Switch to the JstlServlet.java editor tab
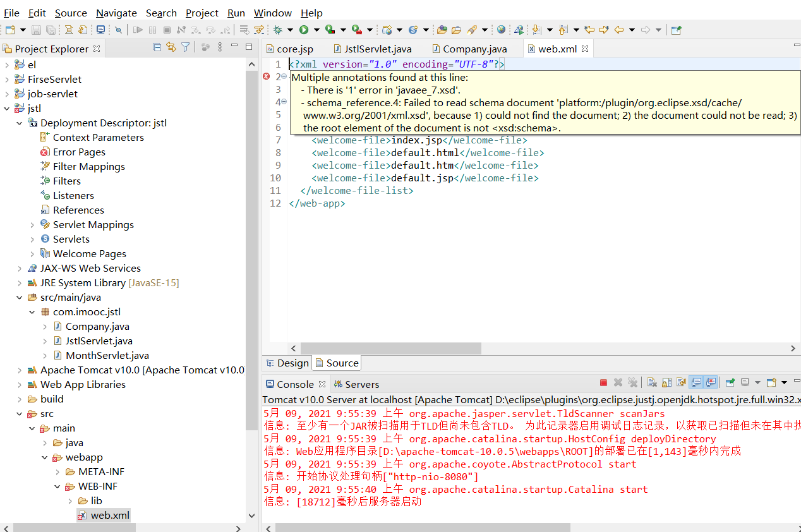This screenshot has height=532, width=801. [x=378, y=49]
